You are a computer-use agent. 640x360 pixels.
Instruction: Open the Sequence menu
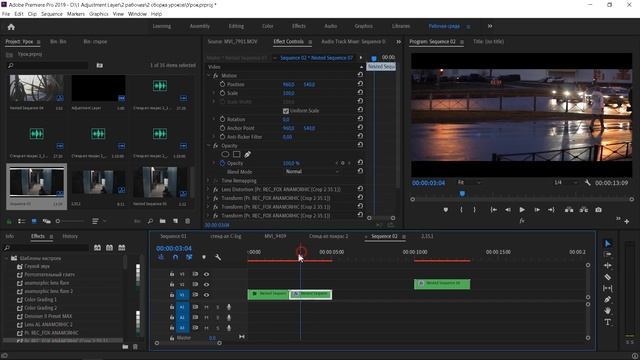point(52,14)
